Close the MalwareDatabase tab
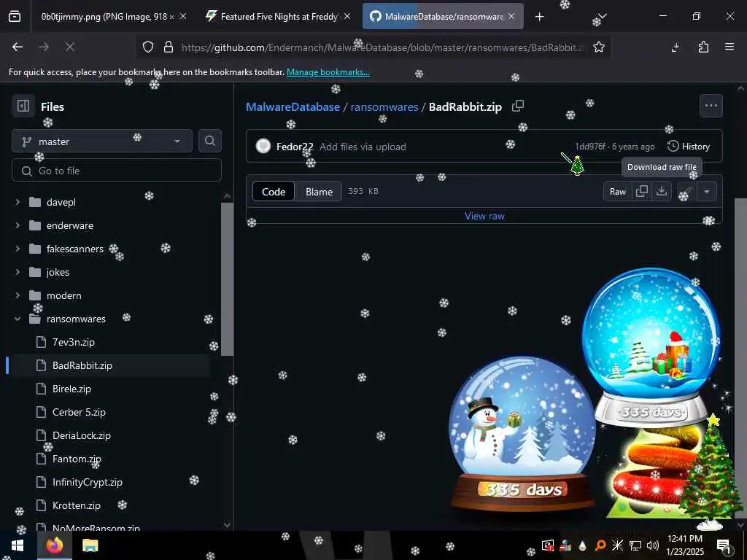This screenshot has height=560, width=747. pos(511,17)
